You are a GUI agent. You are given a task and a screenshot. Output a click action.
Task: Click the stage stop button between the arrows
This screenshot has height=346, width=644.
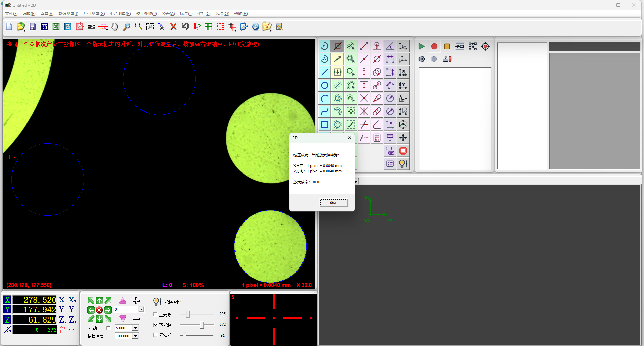pos(99,310)
